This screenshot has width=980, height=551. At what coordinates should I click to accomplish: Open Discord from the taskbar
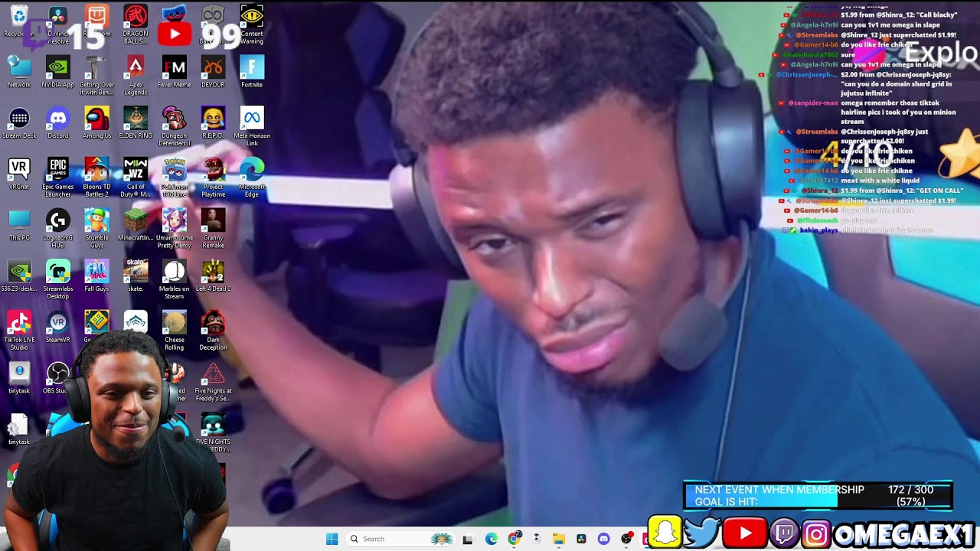coord(603,539)
